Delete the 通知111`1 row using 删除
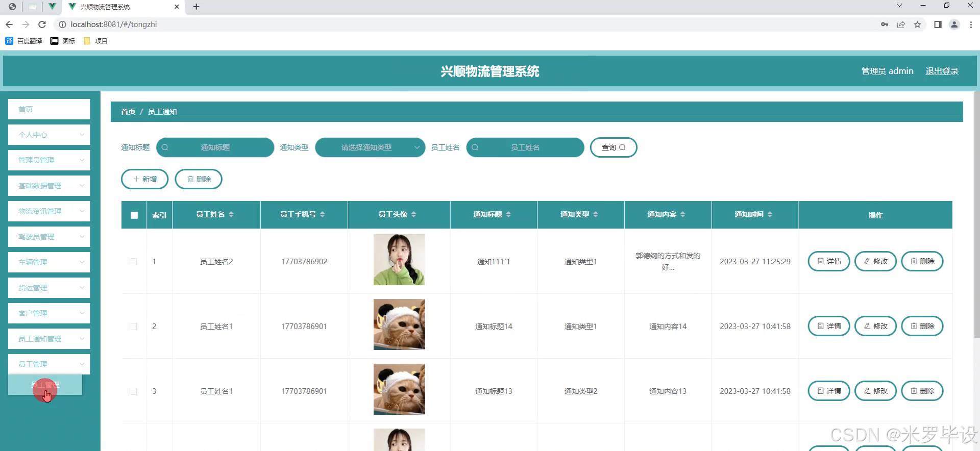The width and height of the screenshot is (980, 451). 922,261
